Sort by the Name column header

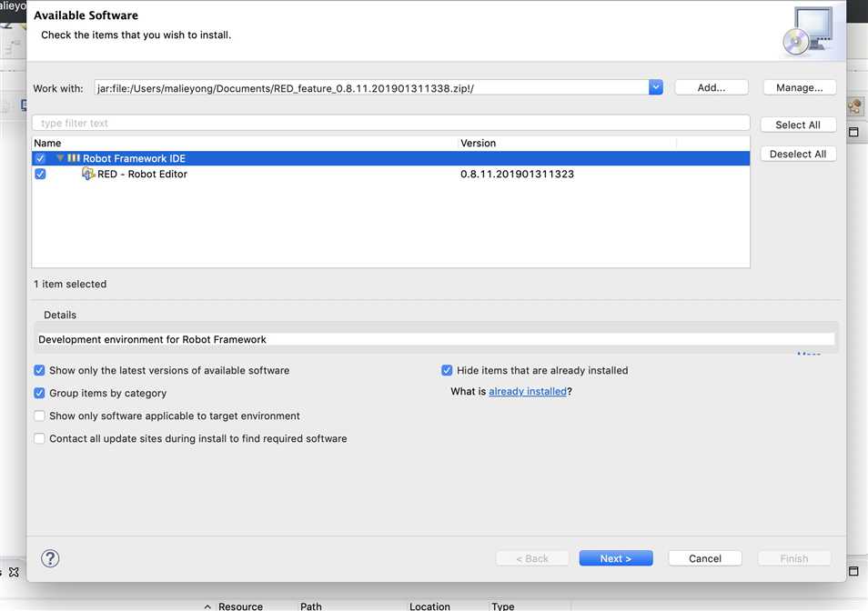(245, 143)
